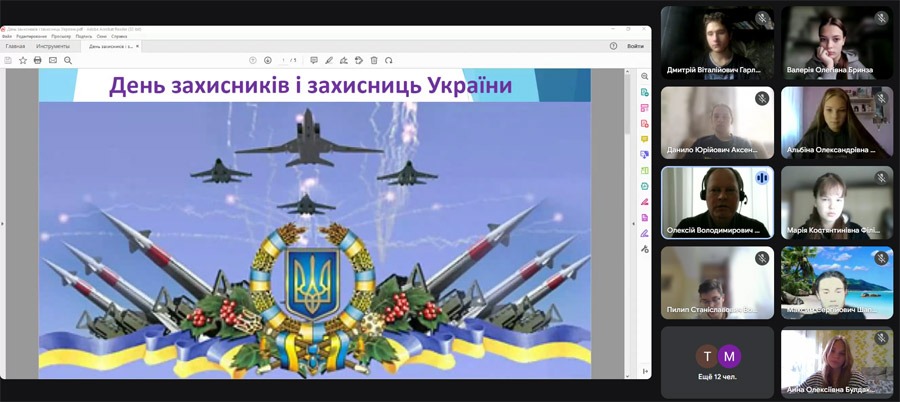The height and width of the screenshot is (402, 900).
Task: Expand the 'Ещё 12 чел.' participants tile
Action: click(x=717, y=362)
